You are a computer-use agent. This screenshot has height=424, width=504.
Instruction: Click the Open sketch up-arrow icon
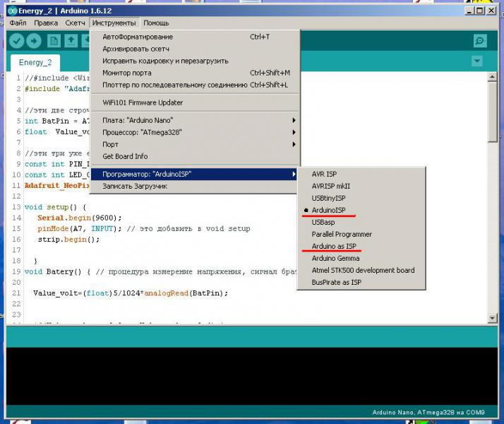pyautogui.click(x=71, y=41)
